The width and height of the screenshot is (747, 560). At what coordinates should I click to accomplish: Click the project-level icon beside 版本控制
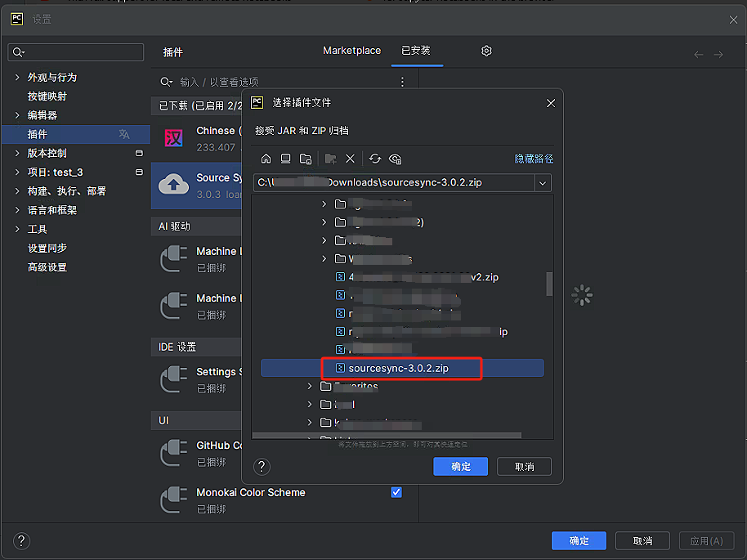point(139,153)
